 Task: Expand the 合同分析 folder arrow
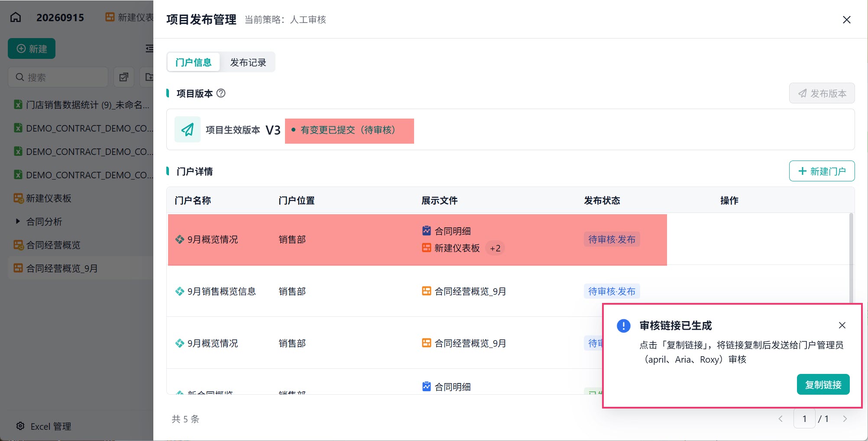pyautogui.click(x=18, y=221)
